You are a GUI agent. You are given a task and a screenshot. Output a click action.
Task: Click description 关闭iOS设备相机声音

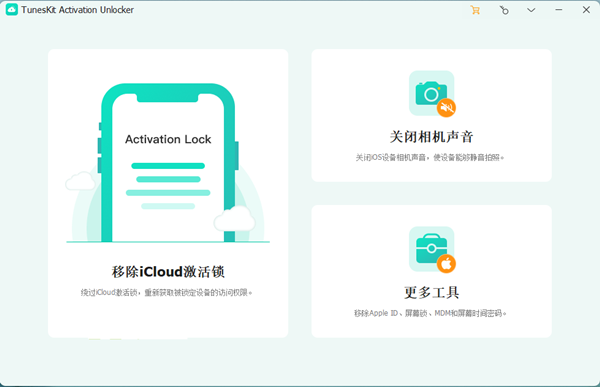click(430, 157)
